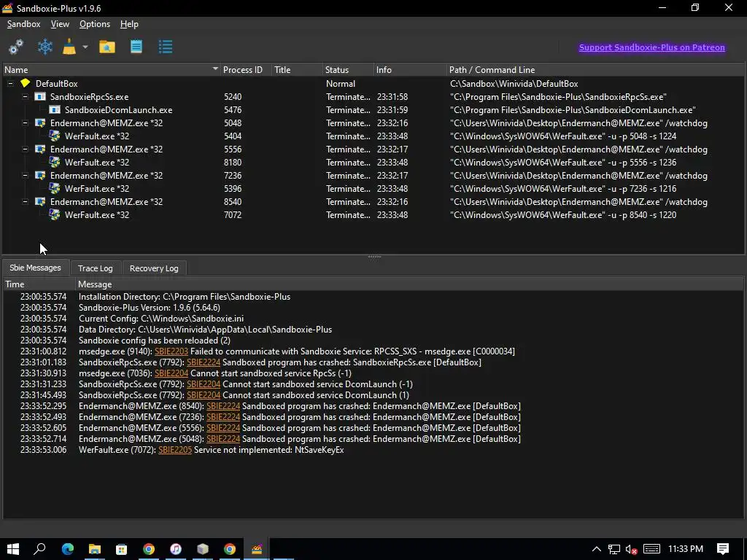747x560 pixels.
Task: Click the SandboxieDcomLaunch.exe process icon
Action: click(x=55, y=109)
